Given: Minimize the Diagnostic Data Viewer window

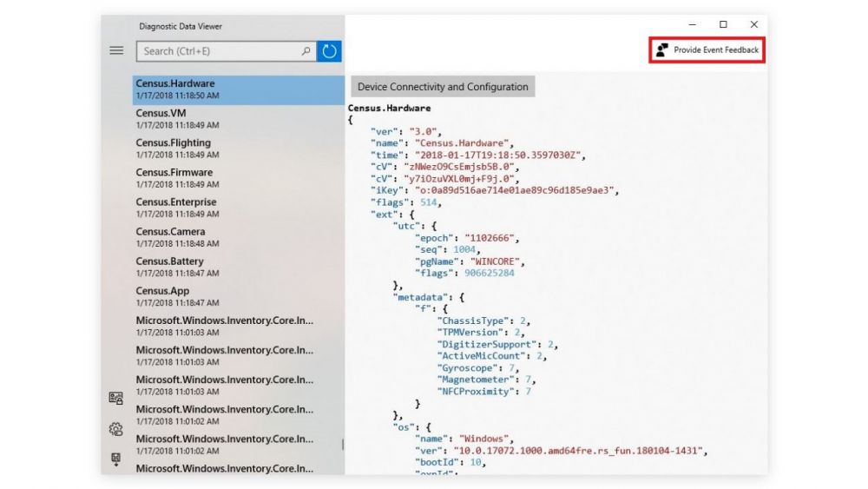Looking at the screenshot, I should click(692, 24).
